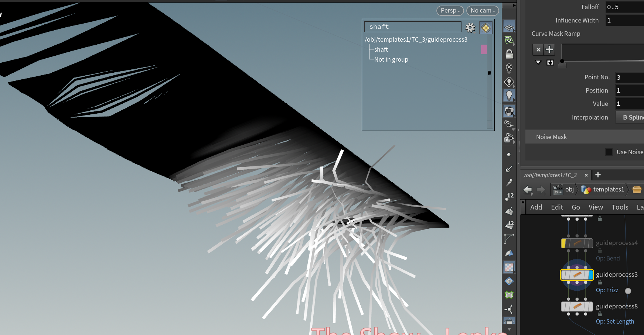Open the network editor Add menu
This screenshot has height=335, width=644.
tap(536, 207)
